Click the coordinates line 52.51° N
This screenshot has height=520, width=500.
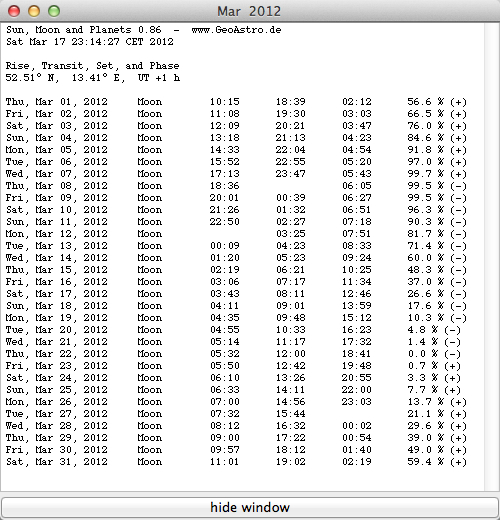click(x=93, y=78)
